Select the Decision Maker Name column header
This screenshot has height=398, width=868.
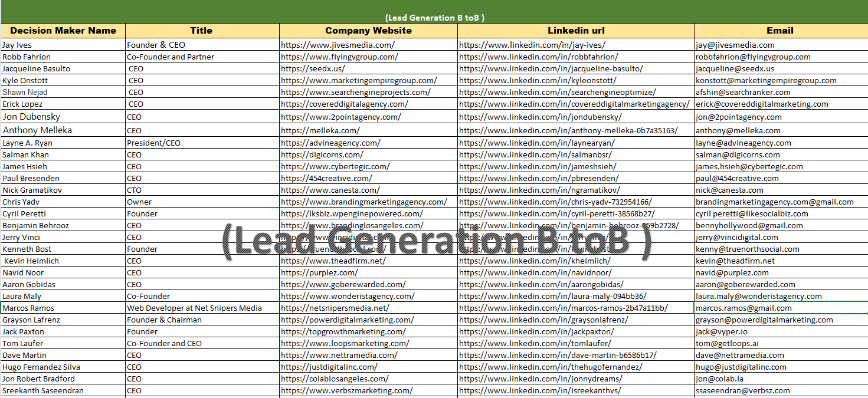click(63, 31)
